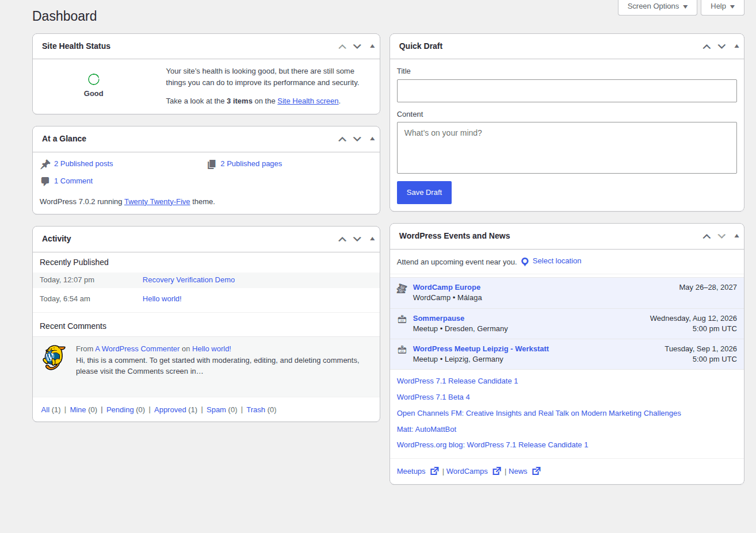Click the Leipzig Werkstatt meetup calendar icon
This screenshot has height=533, width=756.
pos(402,350)
